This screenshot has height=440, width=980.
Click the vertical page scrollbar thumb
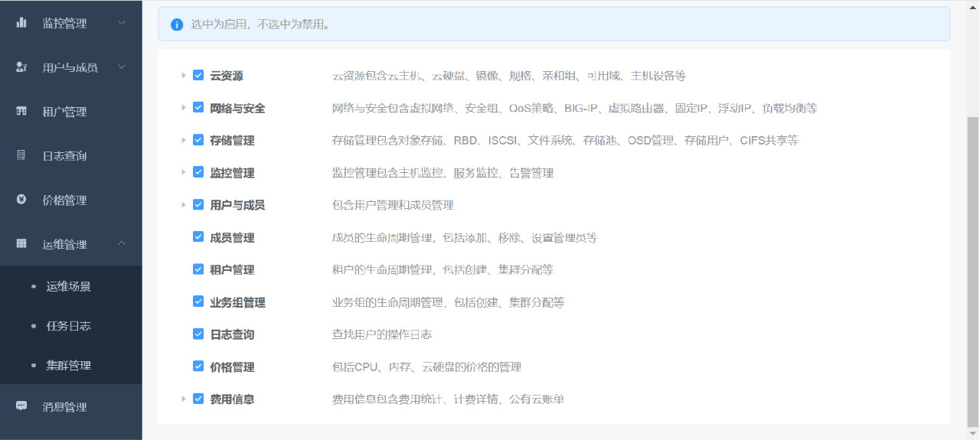(x=973, y=272)
